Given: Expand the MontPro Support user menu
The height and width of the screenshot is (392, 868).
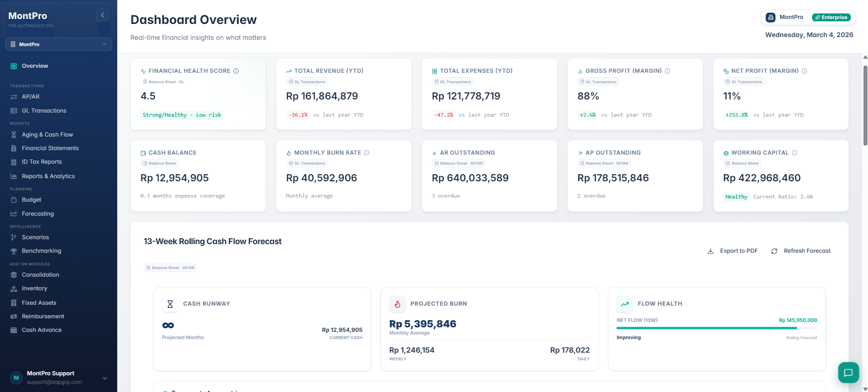Looking at the screenshot, I should (105, 378).
